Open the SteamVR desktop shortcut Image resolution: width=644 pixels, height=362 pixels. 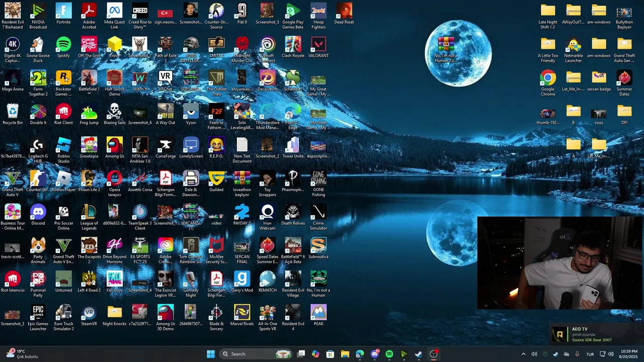point(89,316)
